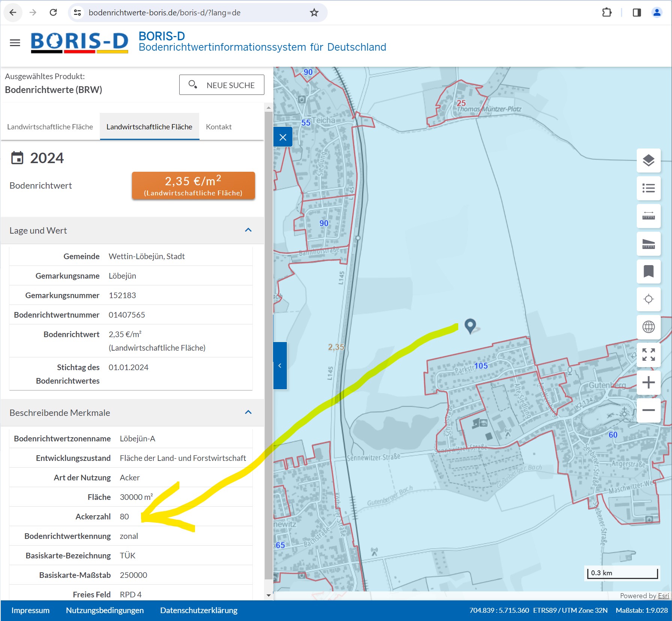
Task: Close the info panel with X
Action: click(x=283, y=137)
